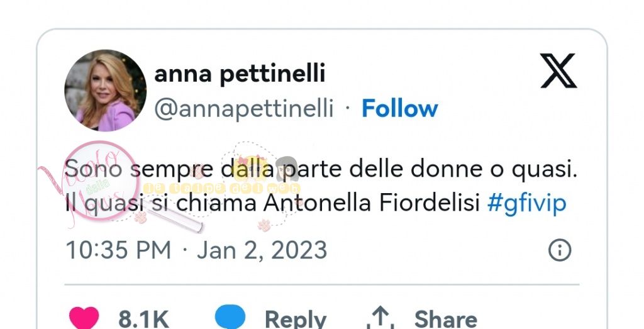Open the @annapettinelli handle link
644x329 pixels.
point(244,109)
